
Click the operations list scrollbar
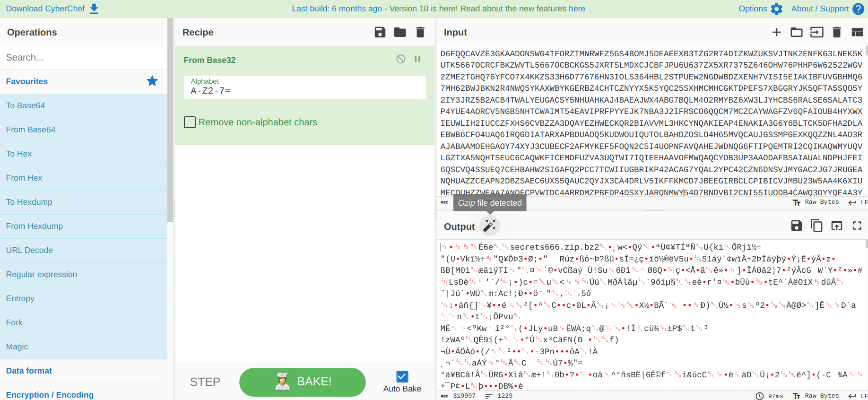click(x=170, y=120)
